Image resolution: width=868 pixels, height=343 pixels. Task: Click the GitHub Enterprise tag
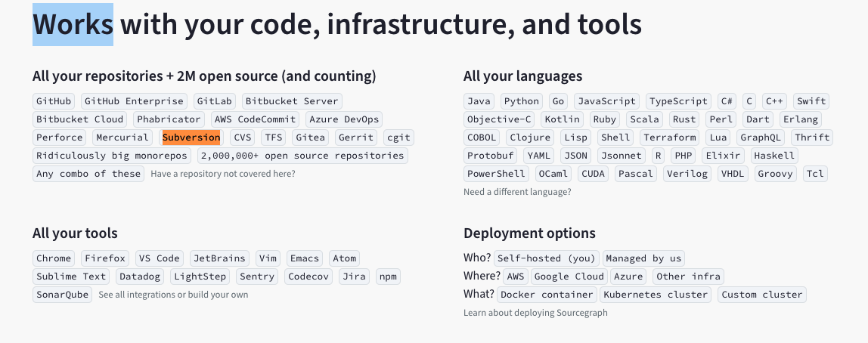134,101
